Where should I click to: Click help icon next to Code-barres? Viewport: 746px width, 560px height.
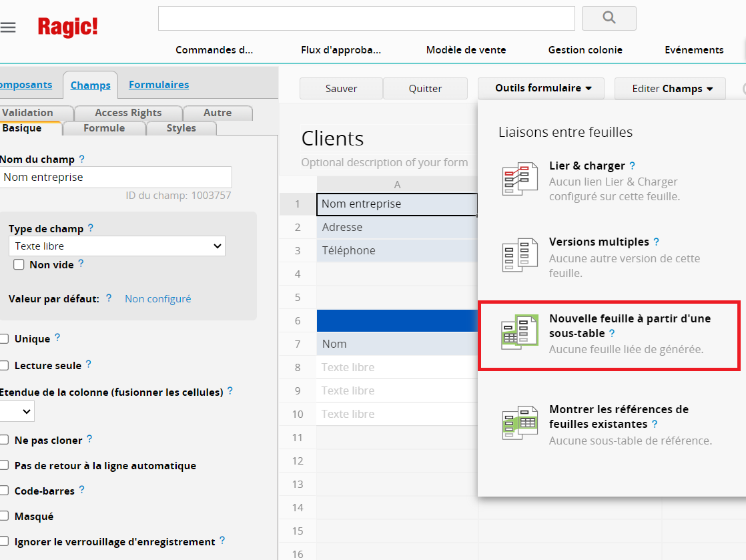[x=81, y=490]
